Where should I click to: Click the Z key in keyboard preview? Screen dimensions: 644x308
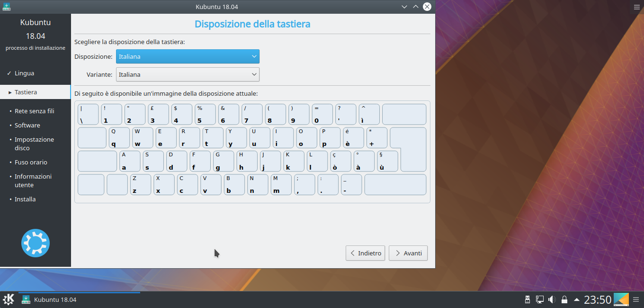click(141, 185)
